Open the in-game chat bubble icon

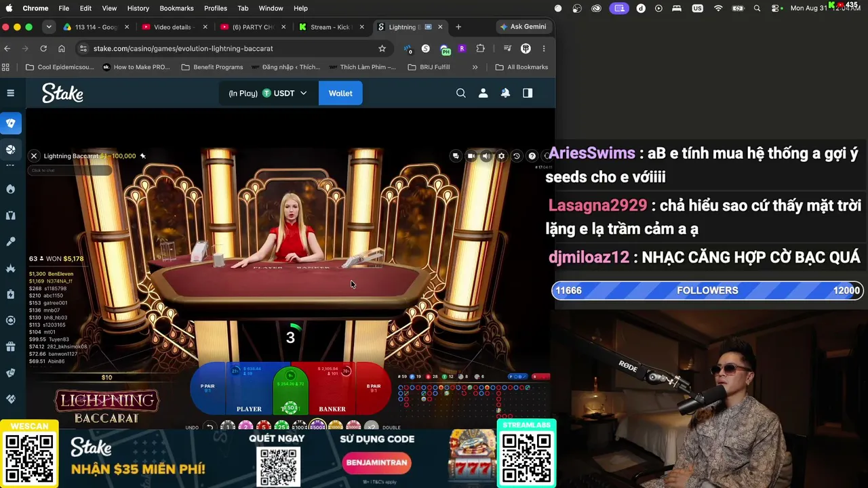pyautogui.click(x=456, y=156)
